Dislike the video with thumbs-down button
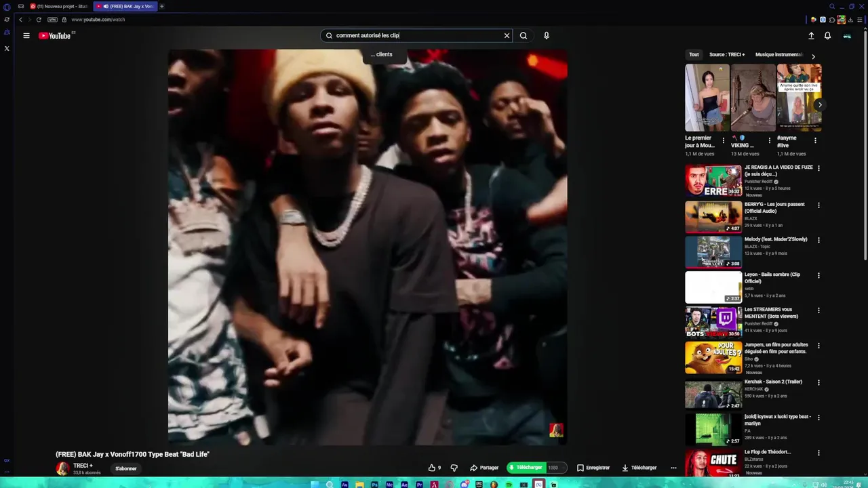This screenshot has width=868, height=488. pyautogui.click(x=454, y=468)
